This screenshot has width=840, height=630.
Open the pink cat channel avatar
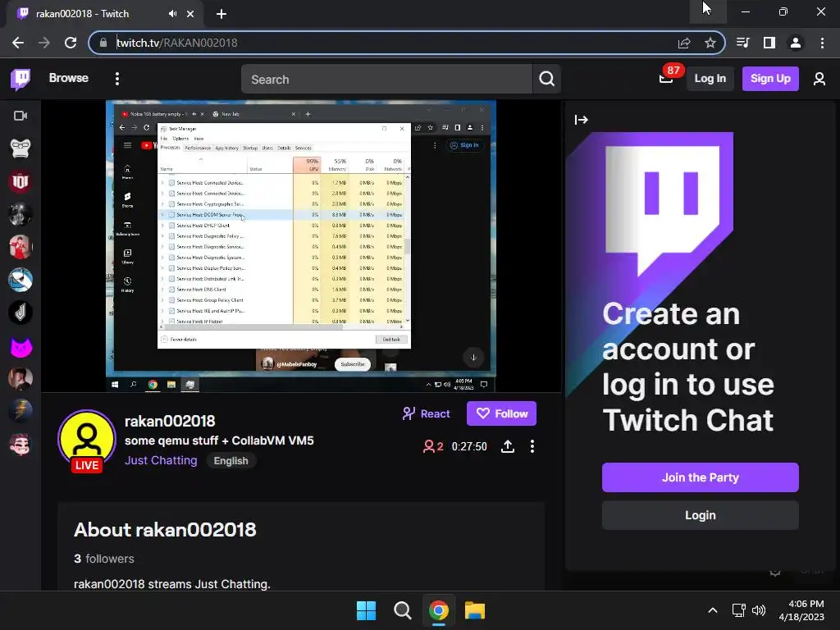[21, 346]
